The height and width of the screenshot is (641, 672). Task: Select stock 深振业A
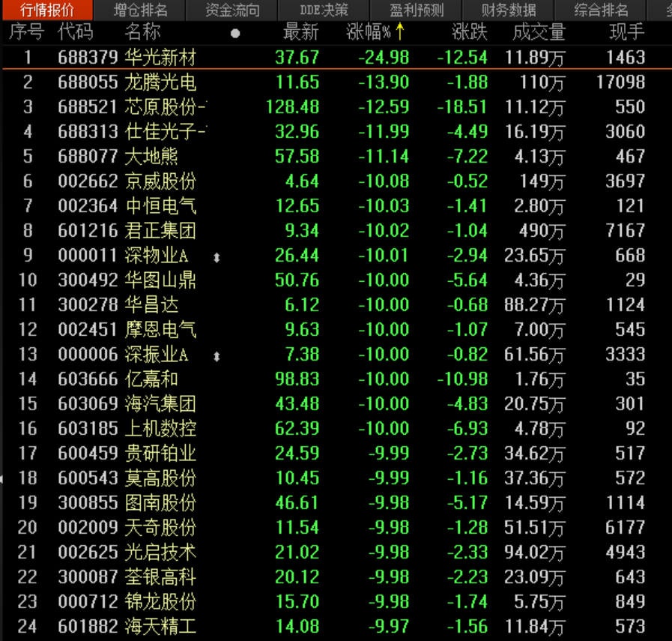[x=157, y=355]
